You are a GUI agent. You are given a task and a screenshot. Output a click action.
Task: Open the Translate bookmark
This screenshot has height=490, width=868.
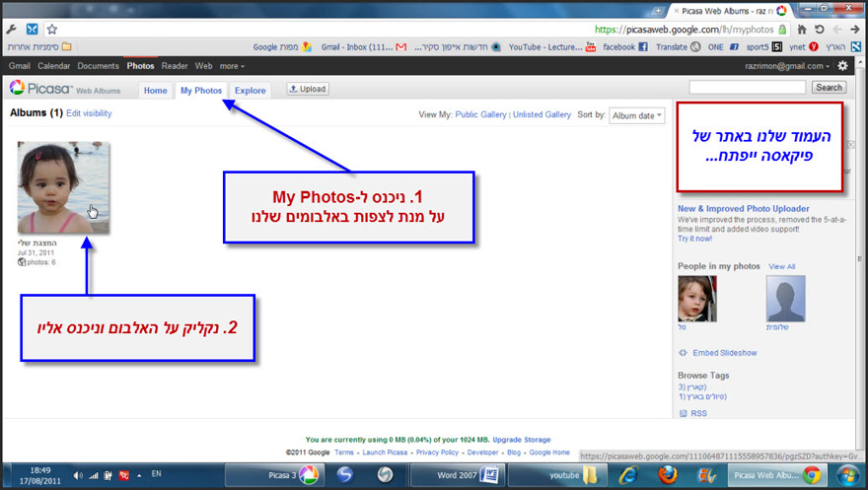click(x=678, y=47)
